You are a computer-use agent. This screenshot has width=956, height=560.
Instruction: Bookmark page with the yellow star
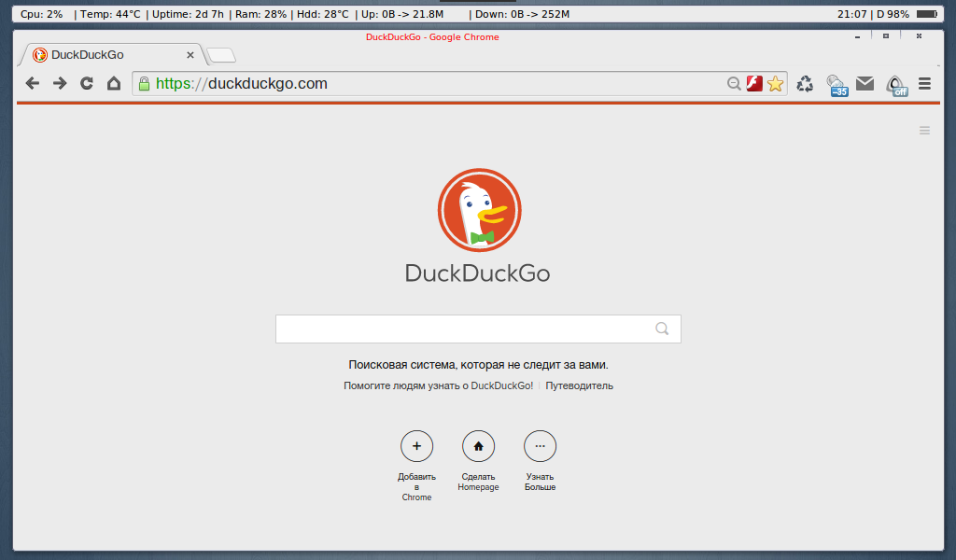tap(776, 83)
